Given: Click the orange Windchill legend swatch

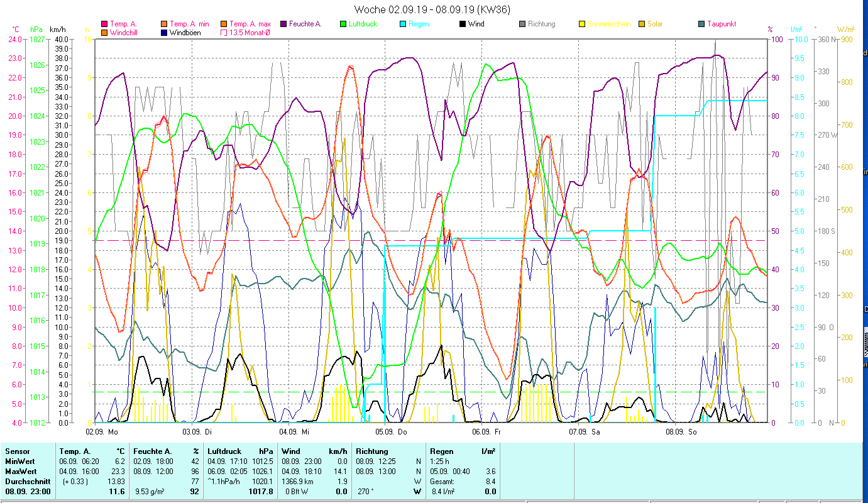Looking at the screenshot, I should (104, 32).
